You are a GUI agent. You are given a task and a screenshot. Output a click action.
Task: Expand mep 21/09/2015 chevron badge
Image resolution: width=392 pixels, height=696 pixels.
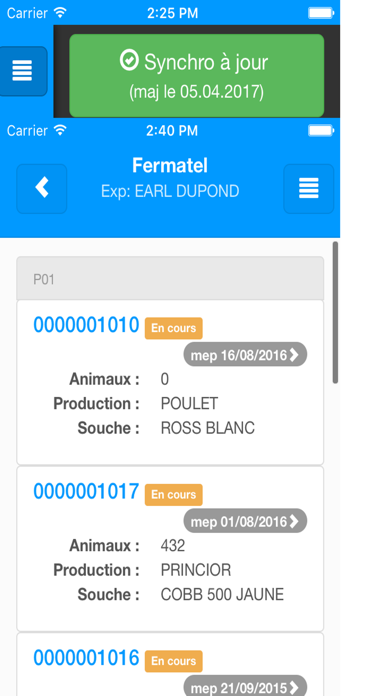point(245,686)
